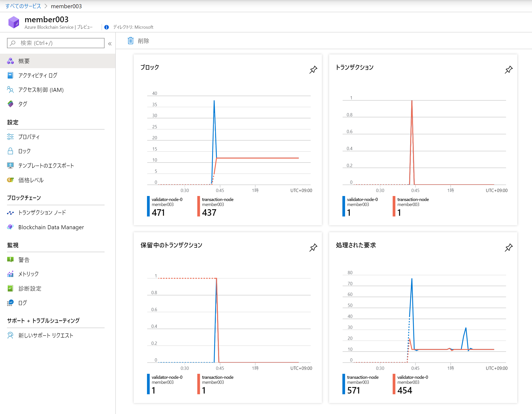Click the すべてのサービス breadcrumb link
Screen dimensions: 532x414
(23, 6)
